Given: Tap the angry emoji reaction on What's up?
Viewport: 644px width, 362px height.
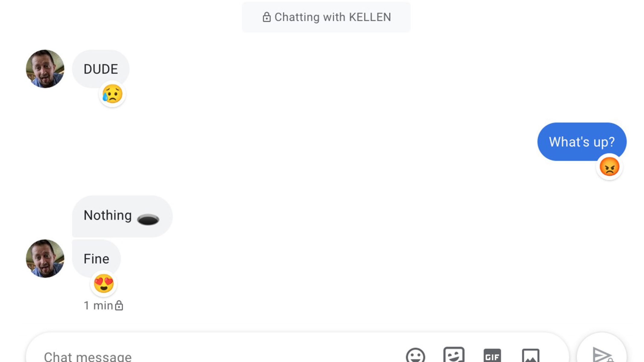Looking at the screenshot, I should tap(609, 167).
